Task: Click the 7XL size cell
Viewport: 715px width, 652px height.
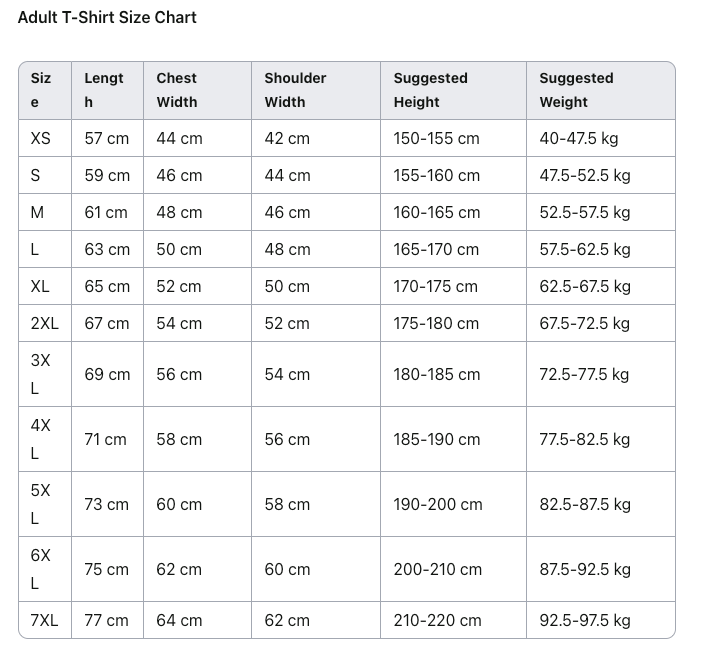Action: pyautogui.click(x=45, y=620)
